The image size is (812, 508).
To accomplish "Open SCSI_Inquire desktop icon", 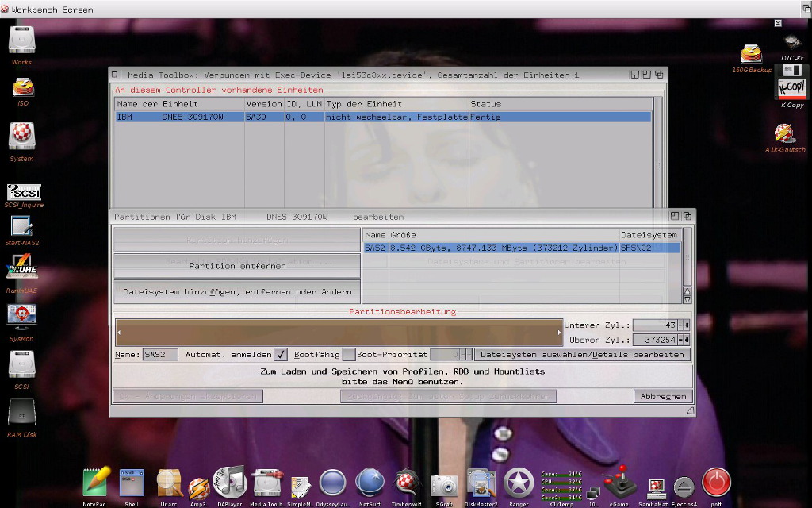I will click(x=24, y=193).
